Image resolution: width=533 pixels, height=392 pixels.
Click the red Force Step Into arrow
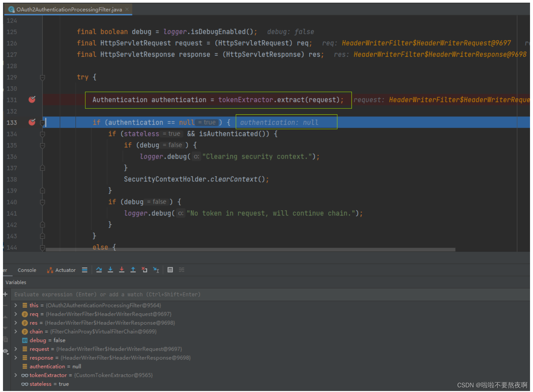click(x=122, y=270)
